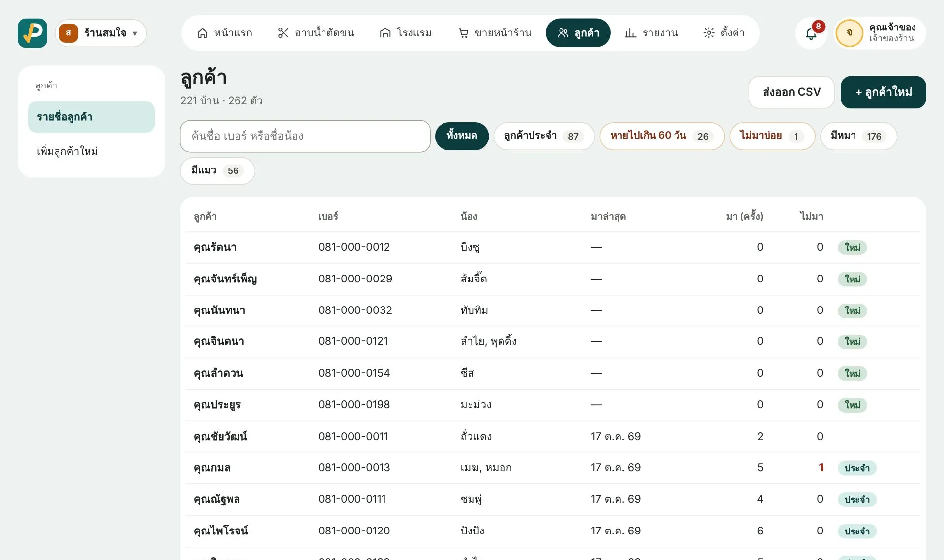This screenshot has height=560, width=944.
Task: Click phone number 081-000-0032
Action: 355,310
